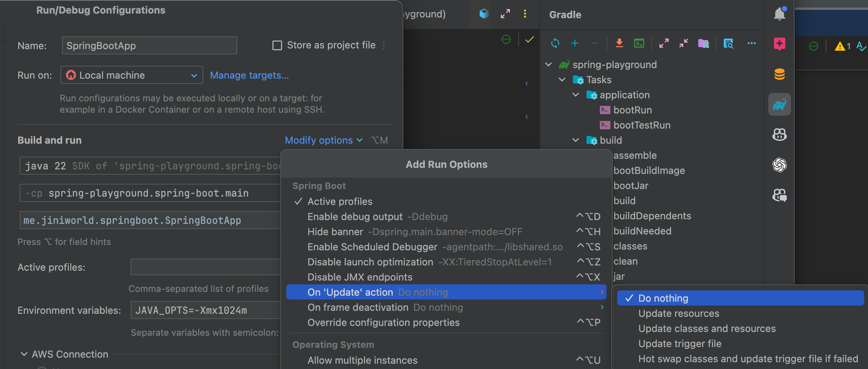Select Update trigger file option
The width and height of the screenshot is (868, 369).
tap(740, 344)
